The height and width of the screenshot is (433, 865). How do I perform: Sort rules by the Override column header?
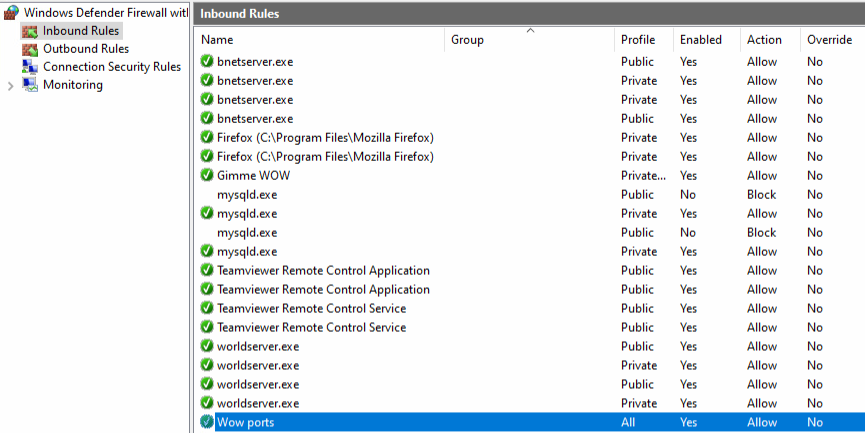point(829,40)
